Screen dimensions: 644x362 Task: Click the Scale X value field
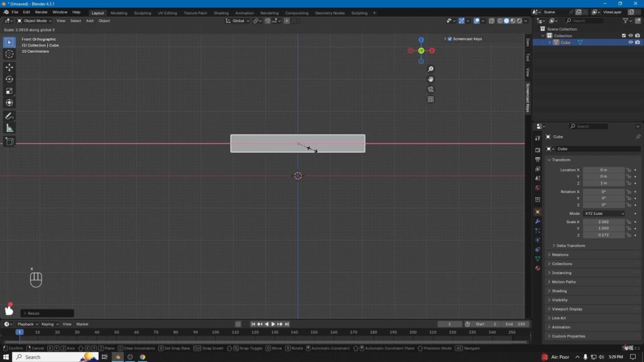[x=604, y=222]
